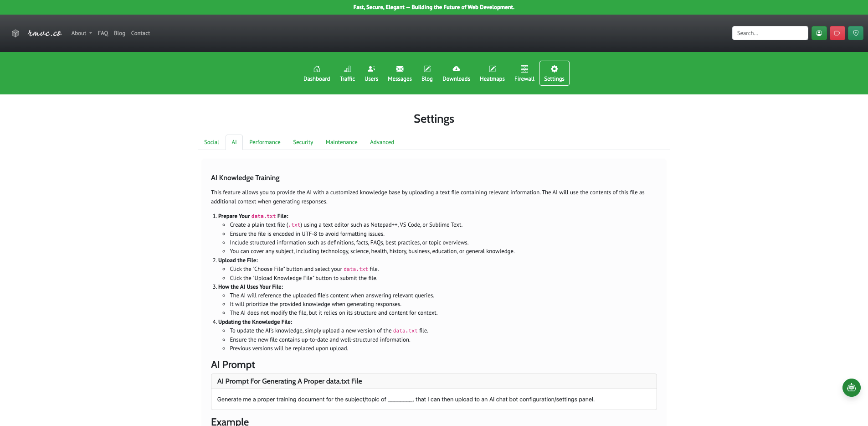Expand the About dropdown menu

point(82,33)
